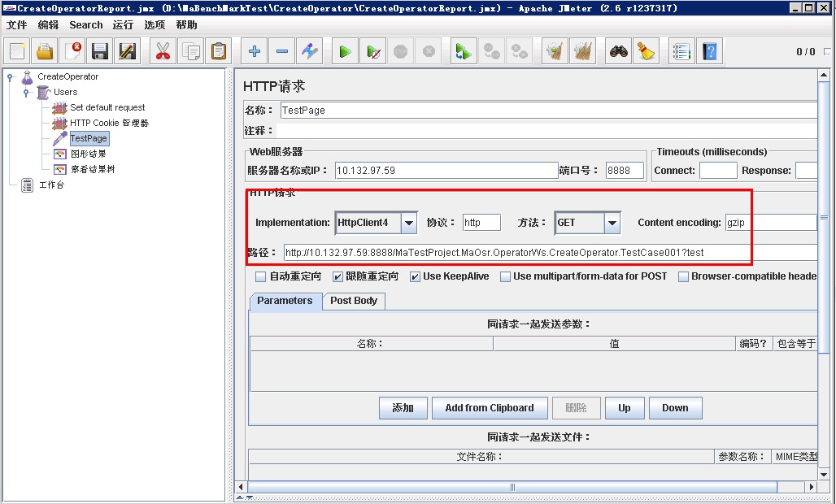Open the 运行 menu
This screenshot has height=504, width=836.
coord(123,25)
